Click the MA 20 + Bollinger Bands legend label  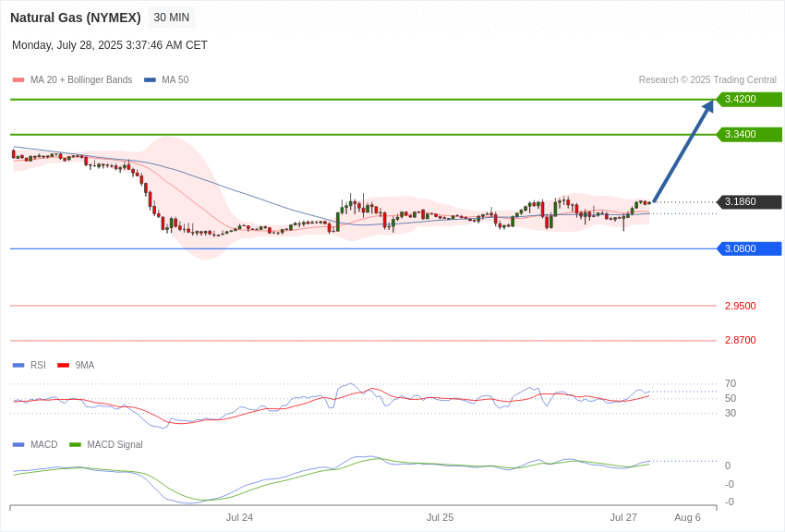point(81,79)
